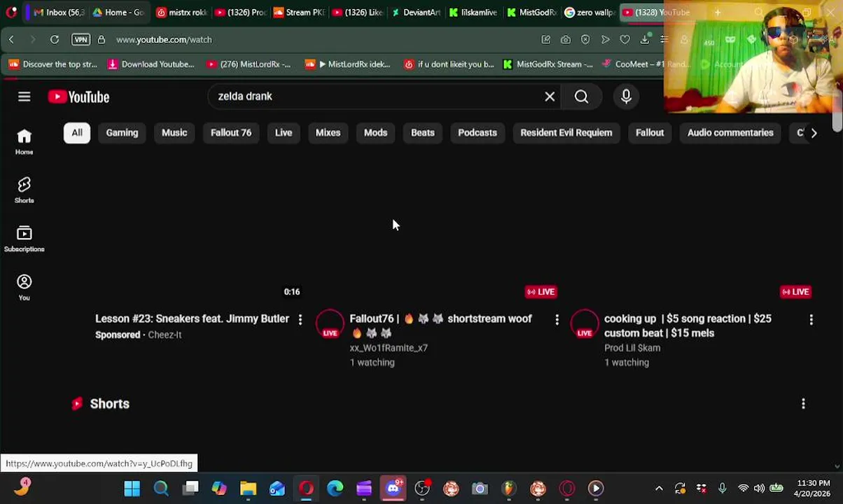Select the Gaming filter chip
The image size is (843, 504).
(122, 133)
